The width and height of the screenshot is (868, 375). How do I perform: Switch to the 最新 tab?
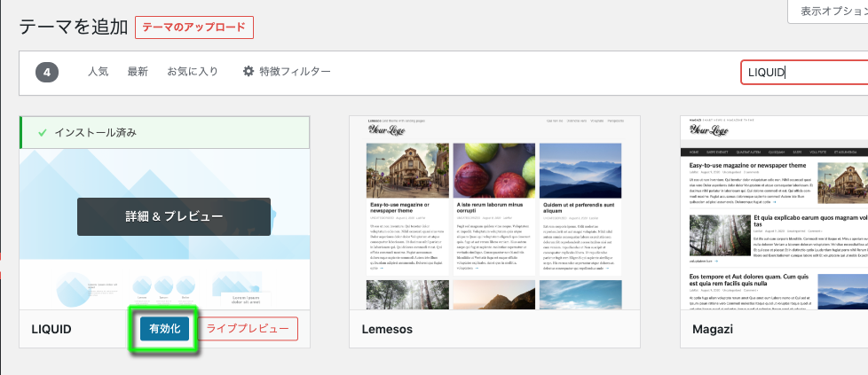click(x=138, y=72)
